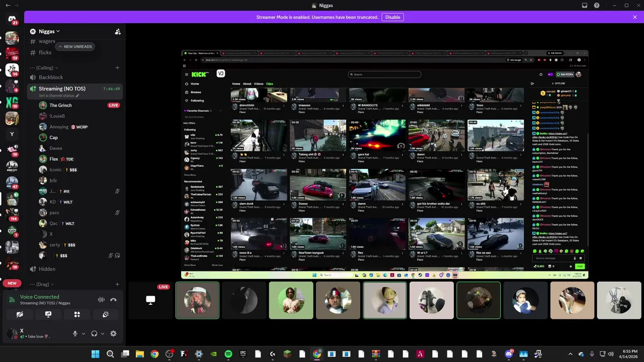Show hidden system tray icons chevron
644x362 pixels.
pos(570,354)
